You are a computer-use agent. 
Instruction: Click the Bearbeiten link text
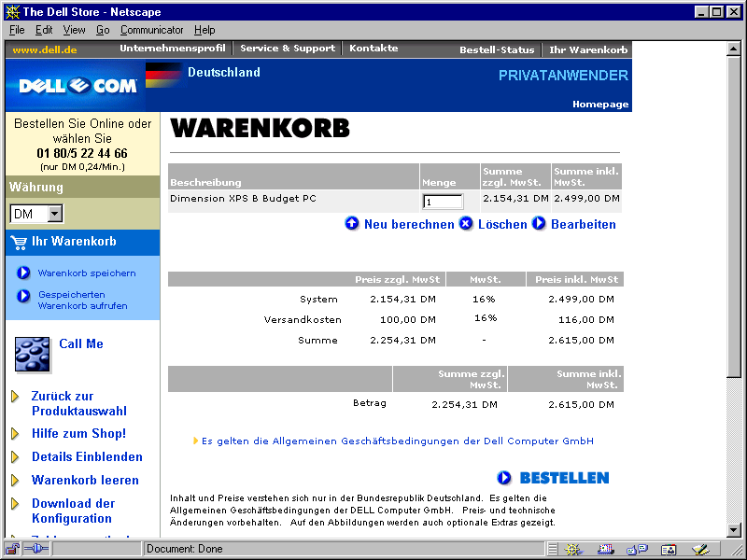coord(583,224)
